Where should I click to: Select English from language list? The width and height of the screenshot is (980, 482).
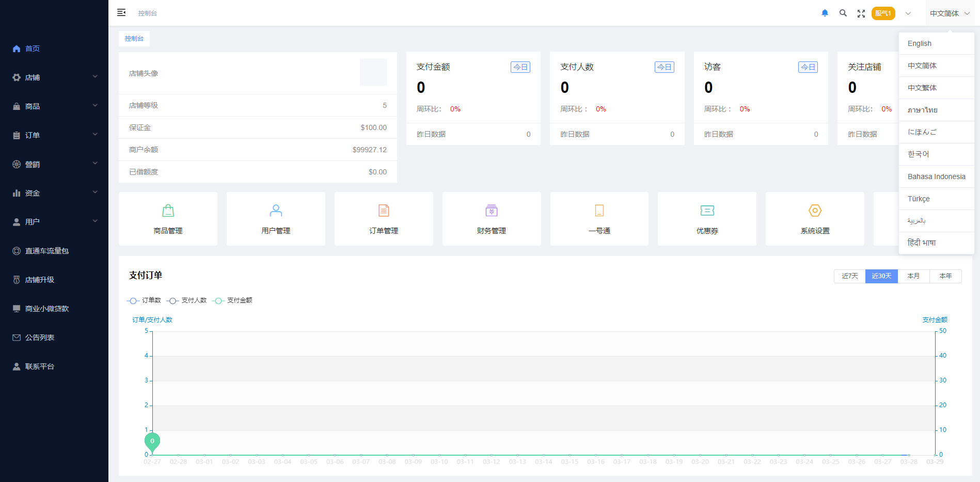click(x=920, y=44)
